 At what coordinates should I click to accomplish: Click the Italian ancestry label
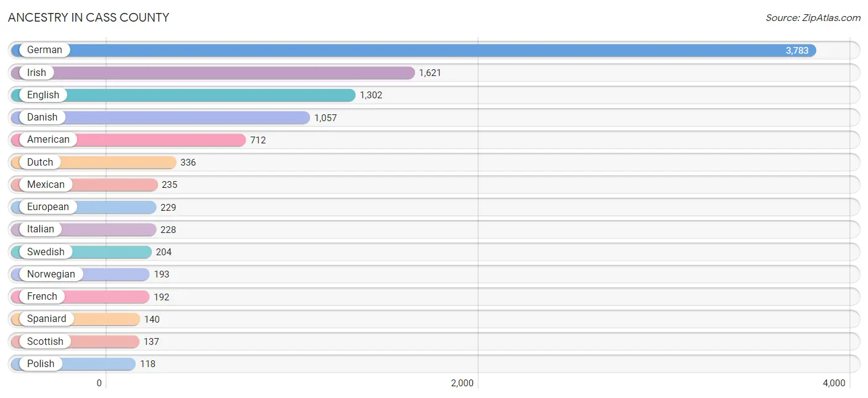pos(41,229)
